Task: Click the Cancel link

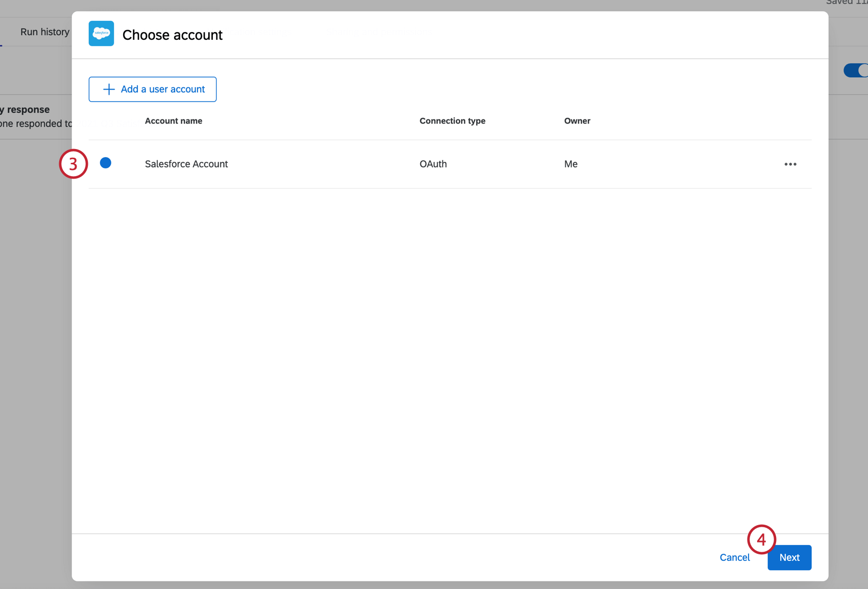Action: point(735,557)
